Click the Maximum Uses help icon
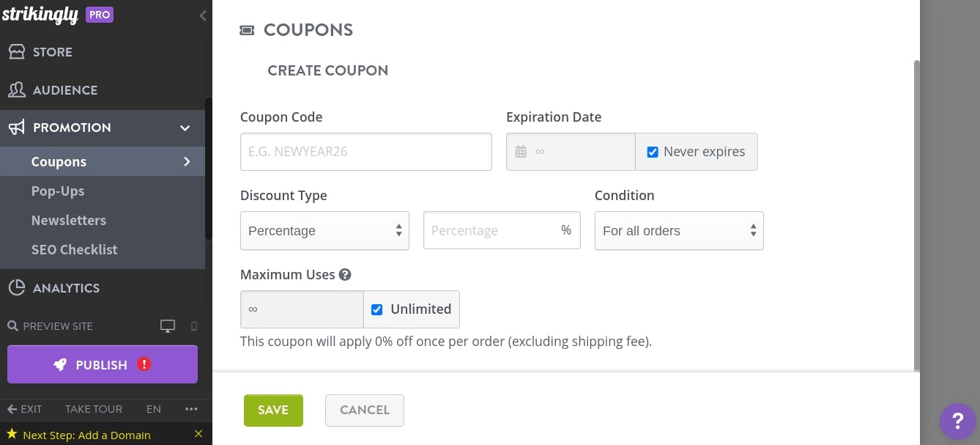The width and height of the screenshot is (980, 445). (345, 274)
